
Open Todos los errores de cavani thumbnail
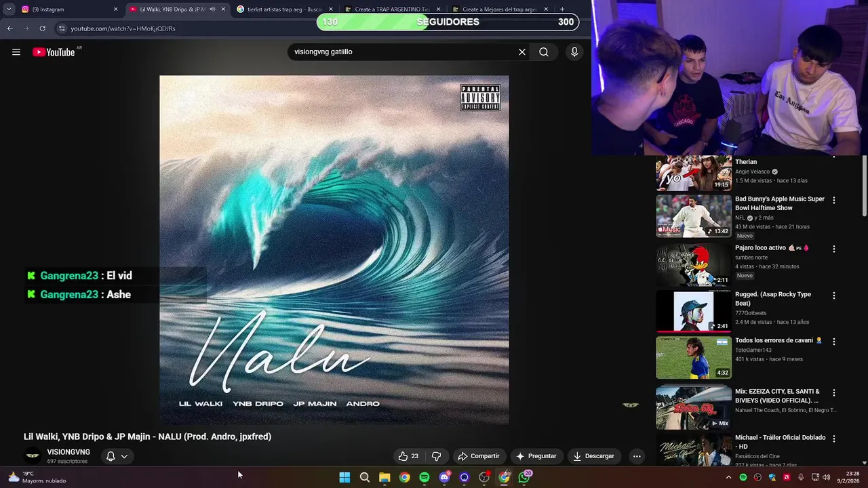click(x=693, y=357)
